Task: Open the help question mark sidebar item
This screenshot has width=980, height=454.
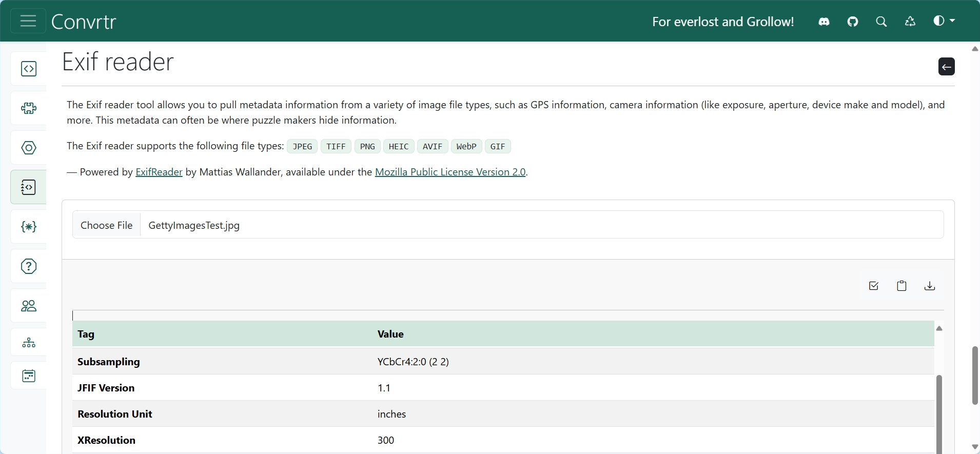Action: 29,266
